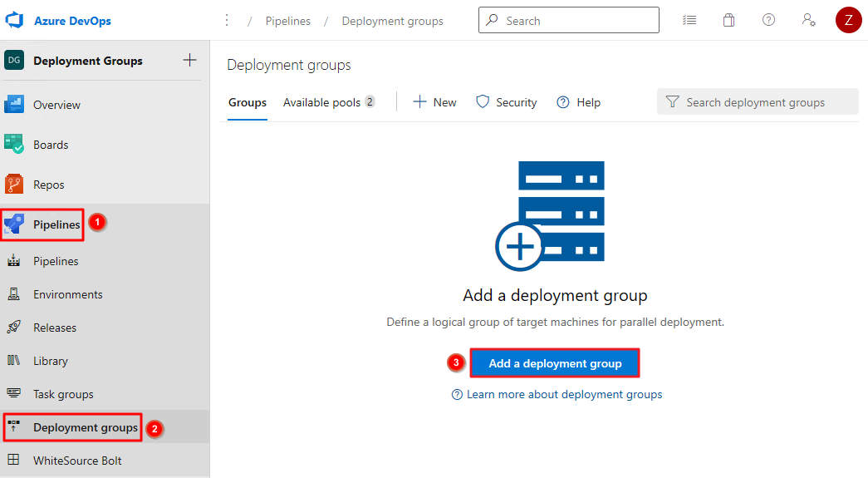868x478 pixels.
Task: Click Deployment groups breadcrumb
Action: (x=393, y=21)
